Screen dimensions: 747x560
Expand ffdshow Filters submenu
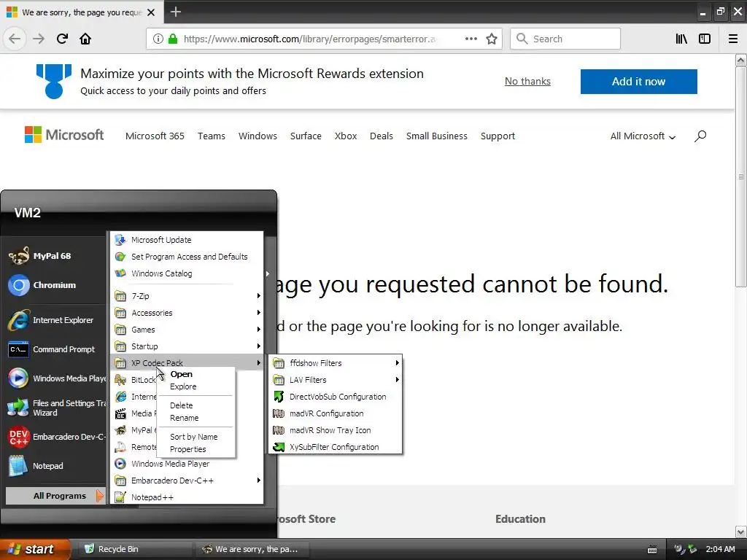pyautogui.click(x=336, y=363)
